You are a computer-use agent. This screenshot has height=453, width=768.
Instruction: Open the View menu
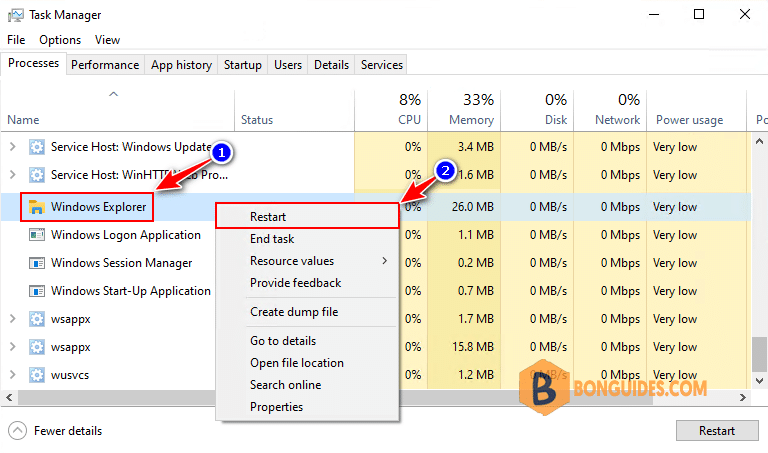[107, 40]
